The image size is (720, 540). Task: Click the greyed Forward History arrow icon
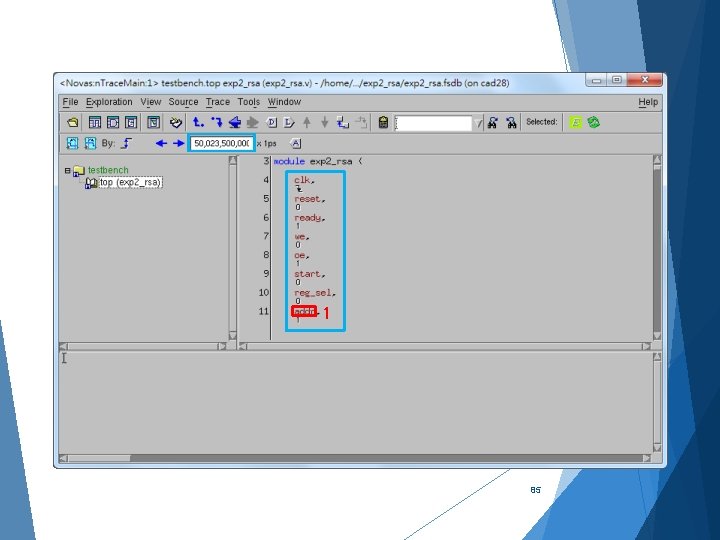tap(253, 123)
